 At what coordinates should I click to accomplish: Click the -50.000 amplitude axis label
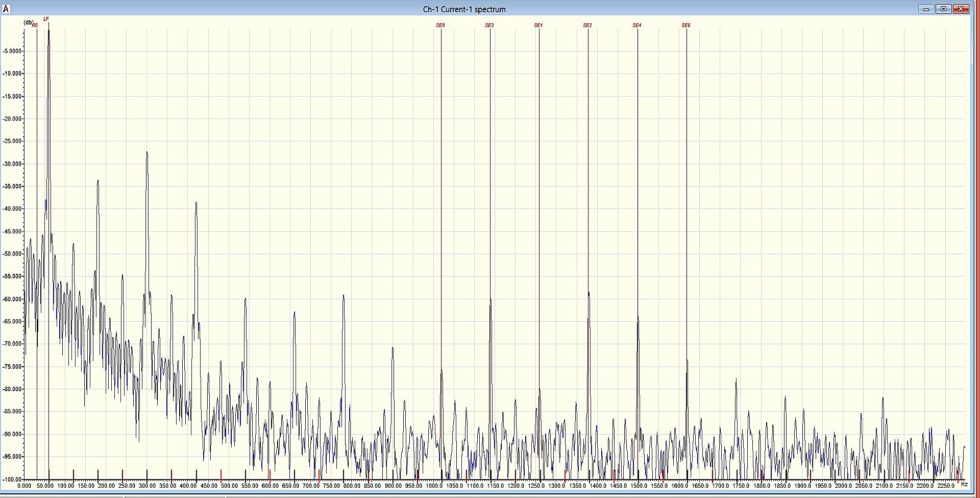[12, 254]
